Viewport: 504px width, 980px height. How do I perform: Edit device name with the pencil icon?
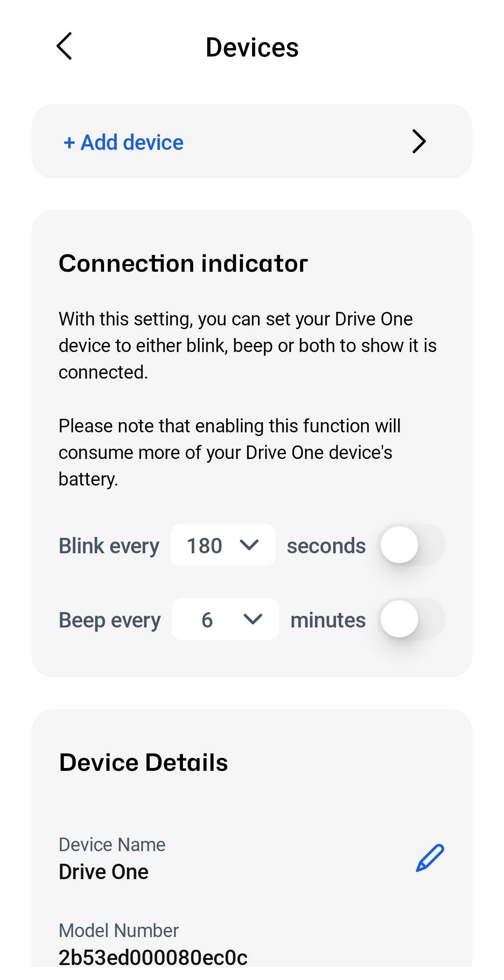[x=429, y=858]
